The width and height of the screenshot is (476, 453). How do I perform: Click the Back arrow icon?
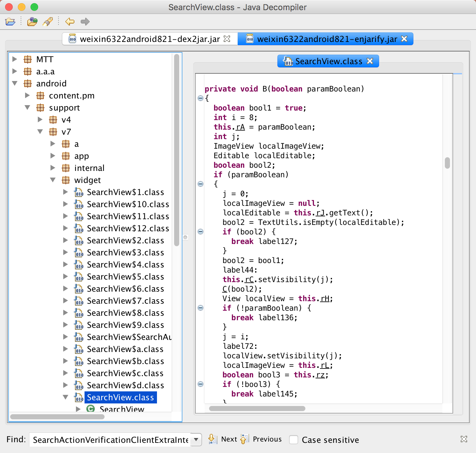pyautogui.click(x=70, y=22)
